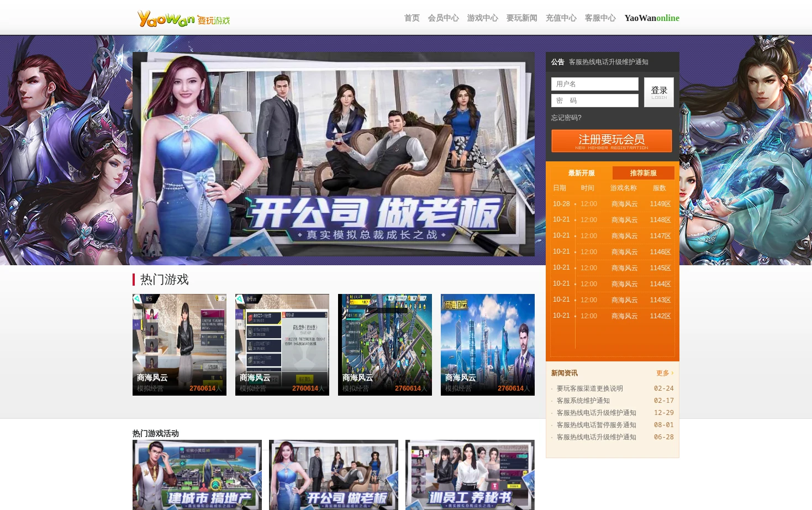The width and height of the screenshot is (812, 510).
Task: Select the 商海风云 1148区 server row
Action: click(x=612, y=220)
